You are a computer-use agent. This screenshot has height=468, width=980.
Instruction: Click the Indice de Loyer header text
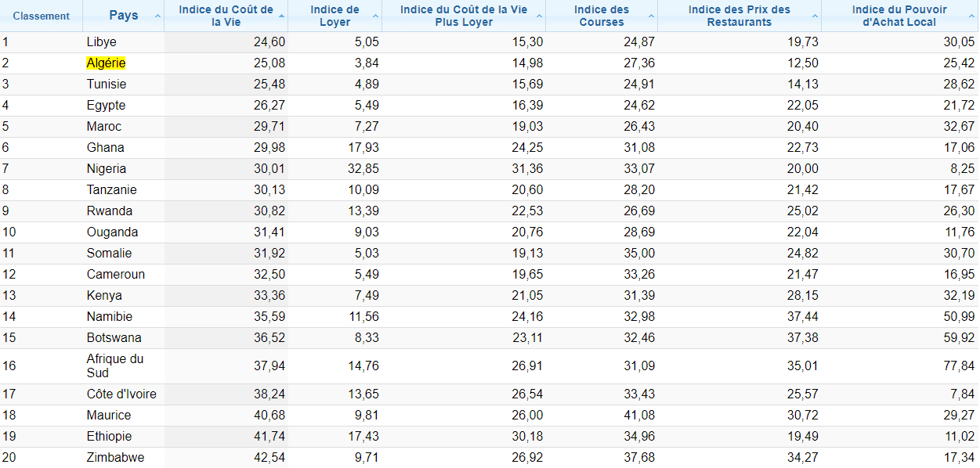tap(335, 16)
